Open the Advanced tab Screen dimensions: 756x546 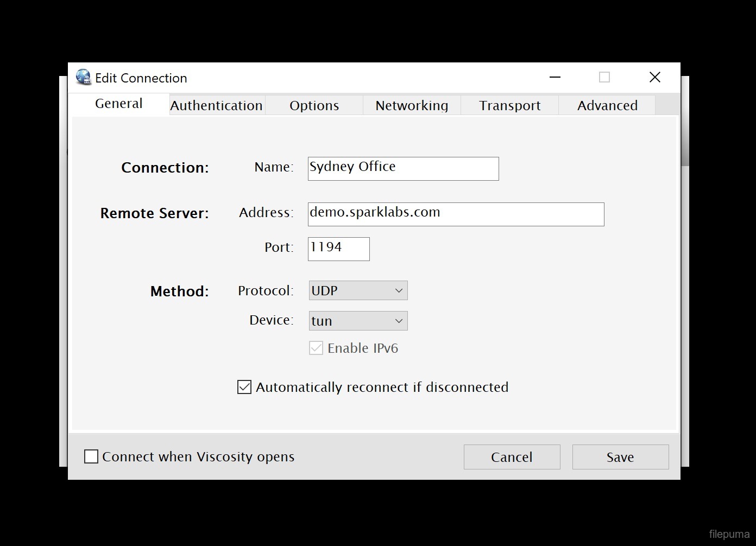tap(607, 105)
